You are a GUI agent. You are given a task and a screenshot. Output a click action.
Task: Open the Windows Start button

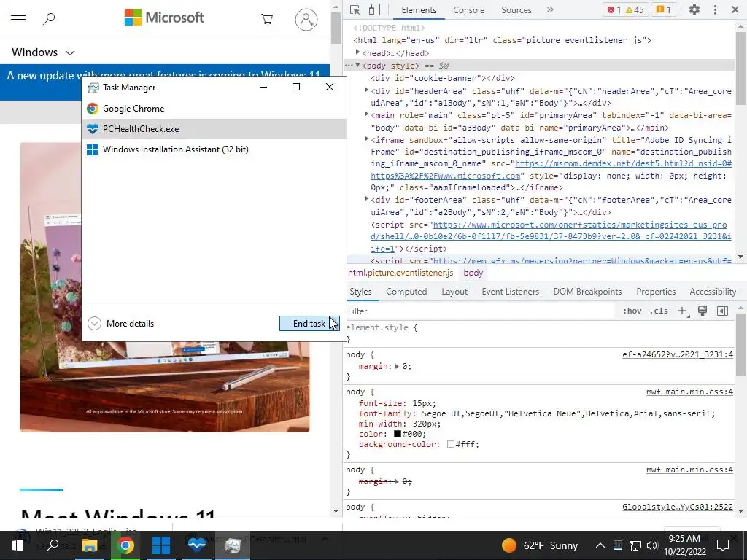[18, 545]
